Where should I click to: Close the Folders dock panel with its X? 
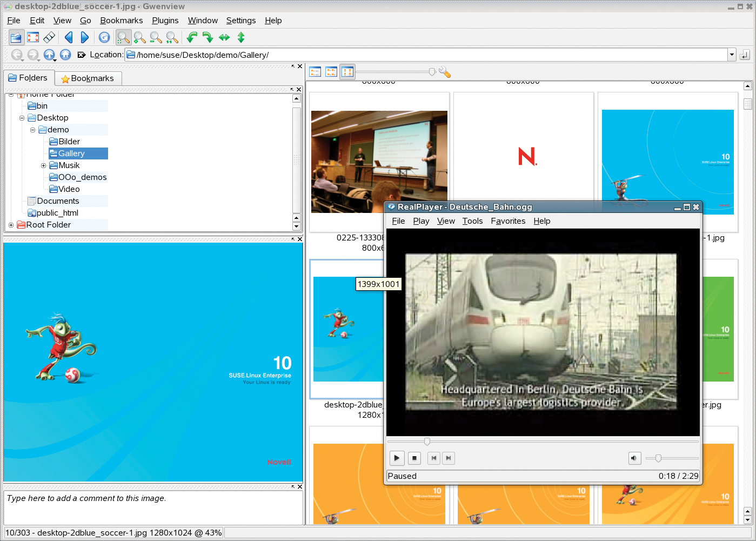point(299,89)
